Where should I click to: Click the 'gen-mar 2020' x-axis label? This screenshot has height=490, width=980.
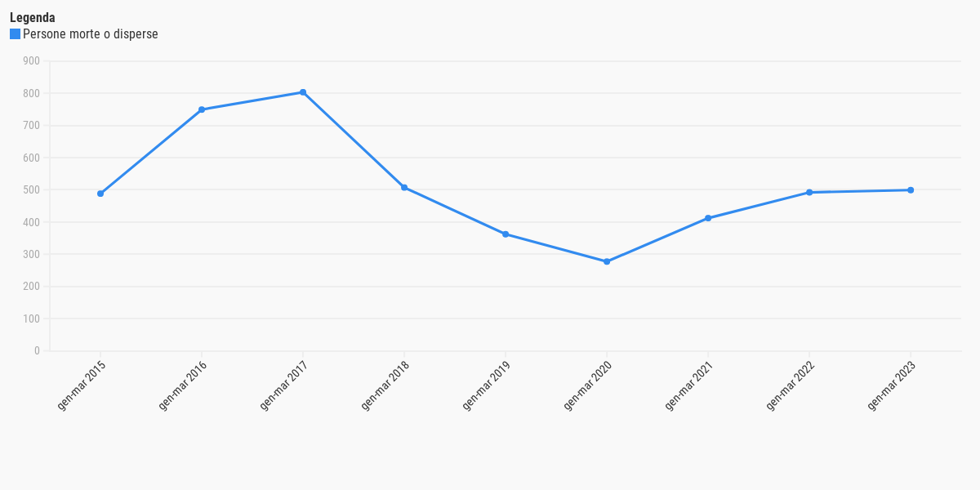(x=589, y=385)
